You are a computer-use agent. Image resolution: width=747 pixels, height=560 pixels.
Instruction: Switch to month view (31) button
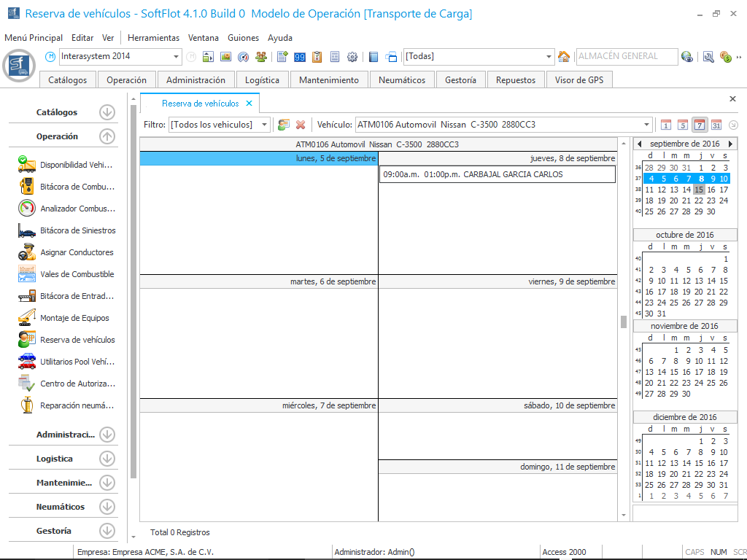tap(716, 125)
